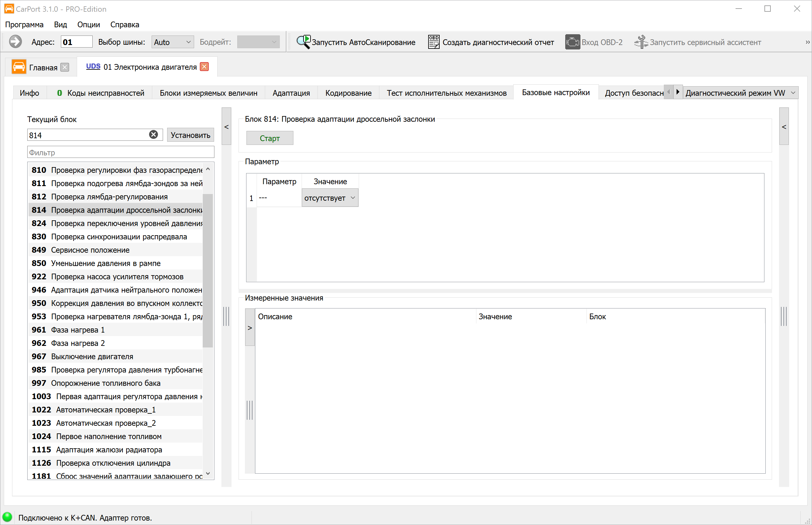Open Опции menu

tap(89, 24)
